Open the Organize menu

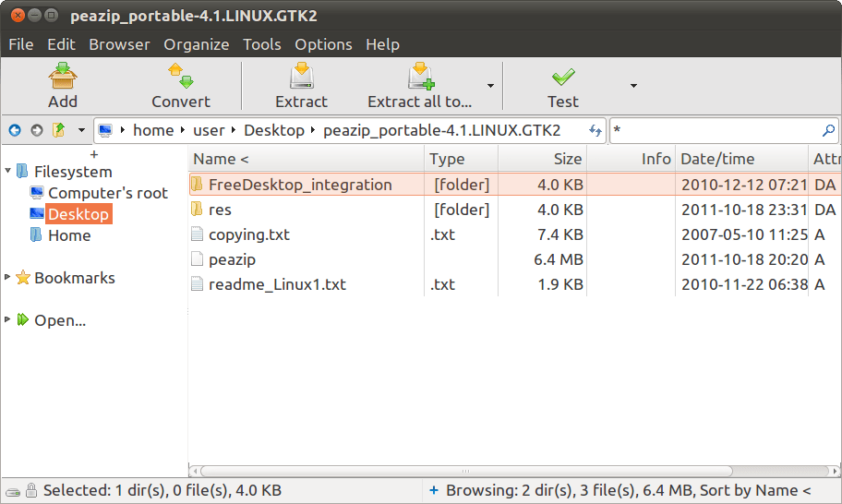pyautogui.click(x=197, y=44)
